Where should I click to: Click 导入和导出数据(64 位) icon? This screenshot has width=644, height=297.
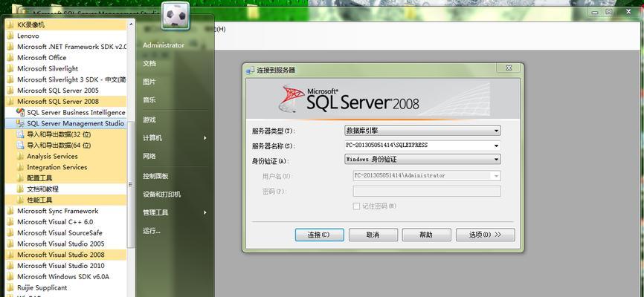[x=20, y=146]
